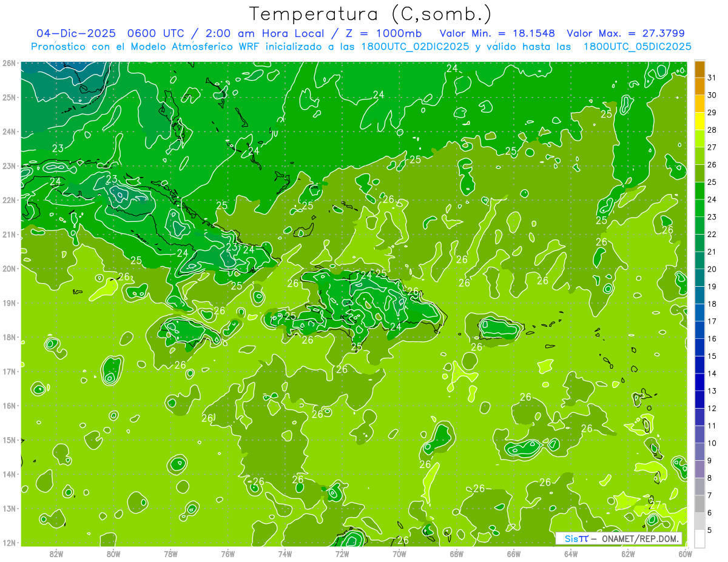
Task: Select the '04-Dic-2025' date text
Action: 76,33
